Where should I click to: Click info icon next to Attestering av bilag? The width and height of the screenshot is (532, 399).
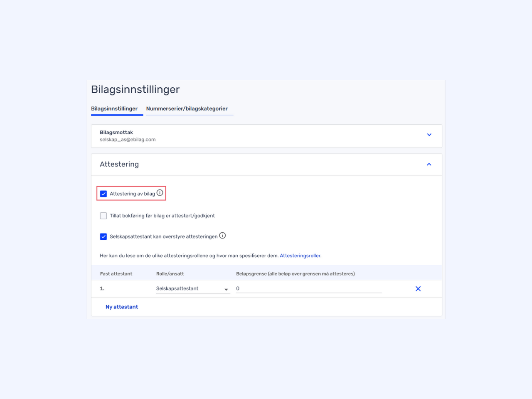160,193
